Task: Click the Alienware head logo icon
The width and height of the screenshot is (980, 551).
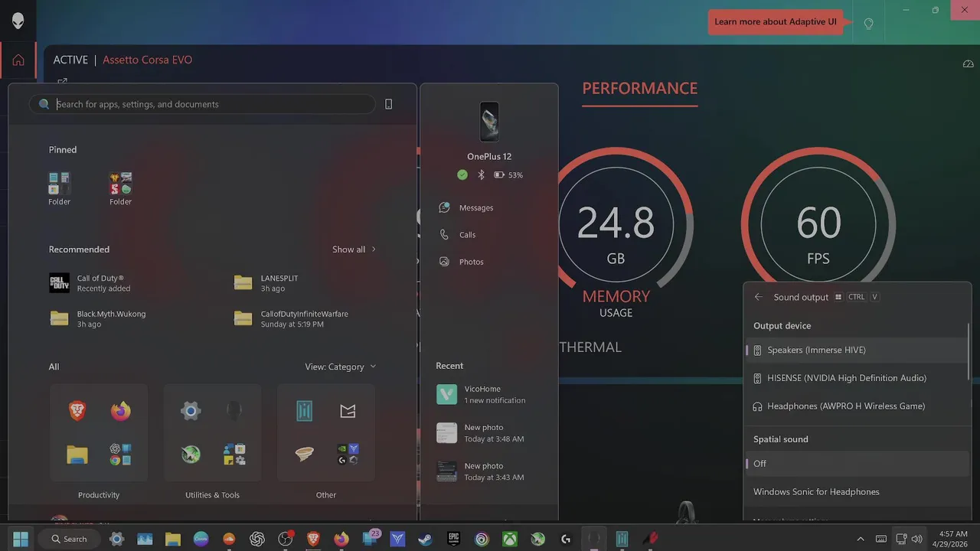Action: [18, 21]
